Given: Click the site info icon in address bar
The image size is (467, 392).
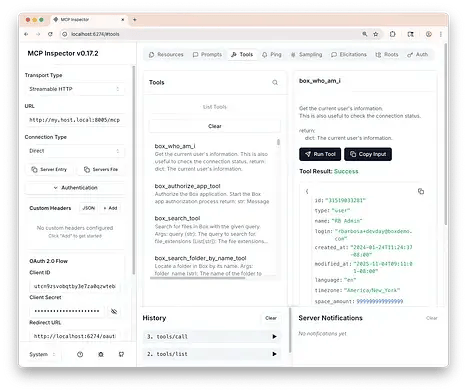Looking at the screenshot, I should coord(65,34).
